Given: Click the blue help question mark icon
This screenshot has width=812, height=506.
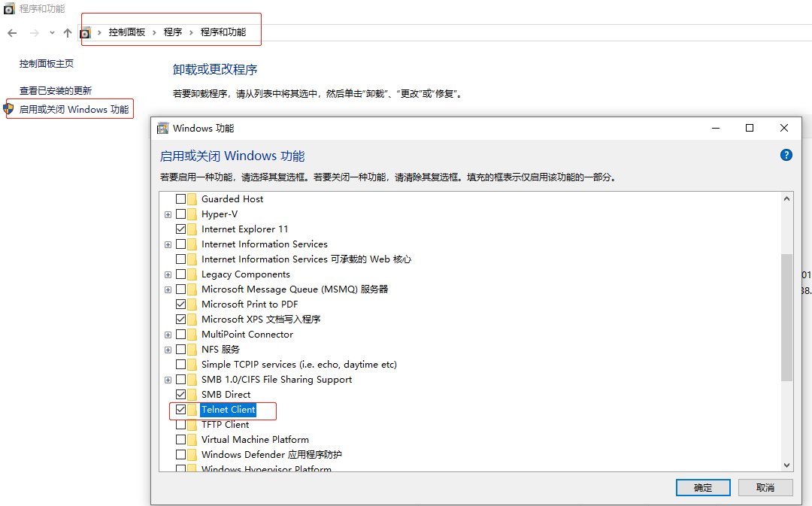Looking at the screenshot, I should [786, 155].
